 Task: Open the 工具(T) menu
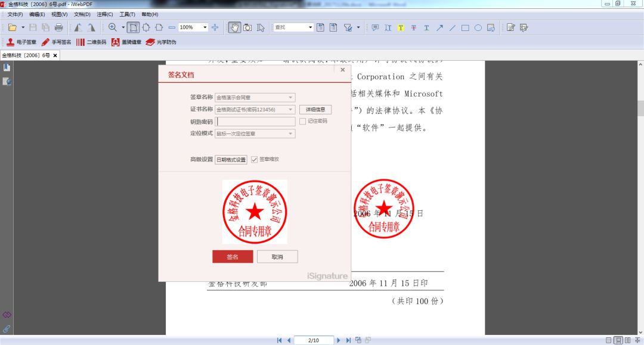[127, 14]
